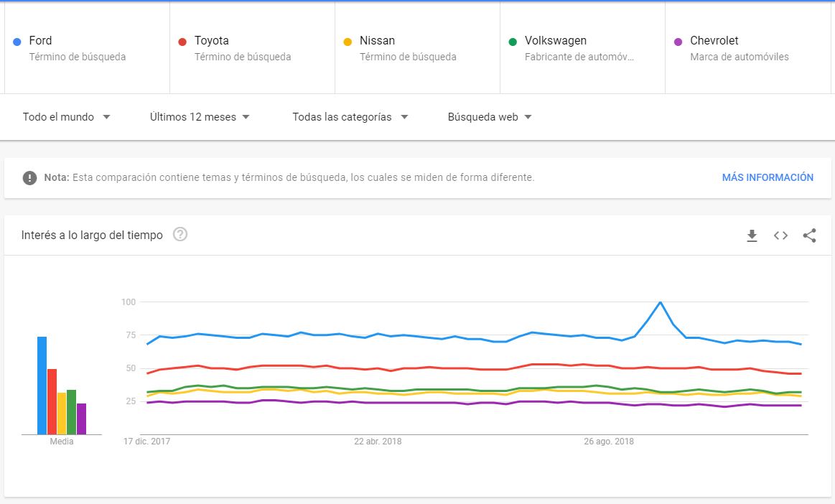Click the purple dot beside Chevrolet
Viewport: 835px width, 504px height.
click(x=678, y=42)
